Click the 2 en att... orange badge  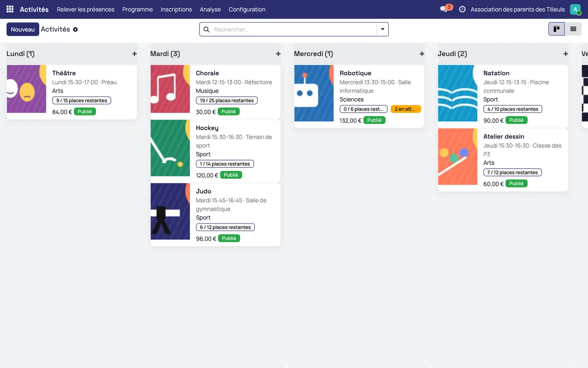[405, 109]
